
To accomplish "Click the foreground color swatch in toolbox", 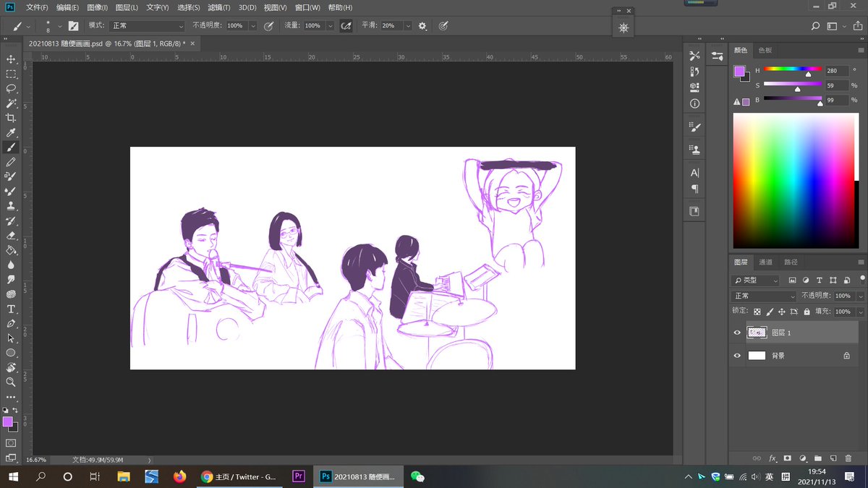I will tap(7, 421).
